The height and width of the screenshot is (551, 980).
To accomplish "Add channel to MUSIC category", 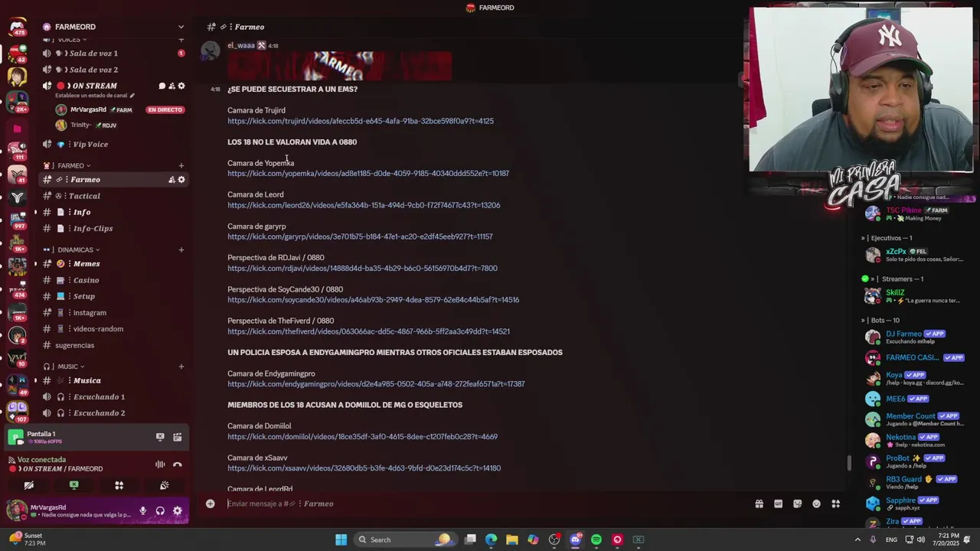I will (x=181, y=367).
